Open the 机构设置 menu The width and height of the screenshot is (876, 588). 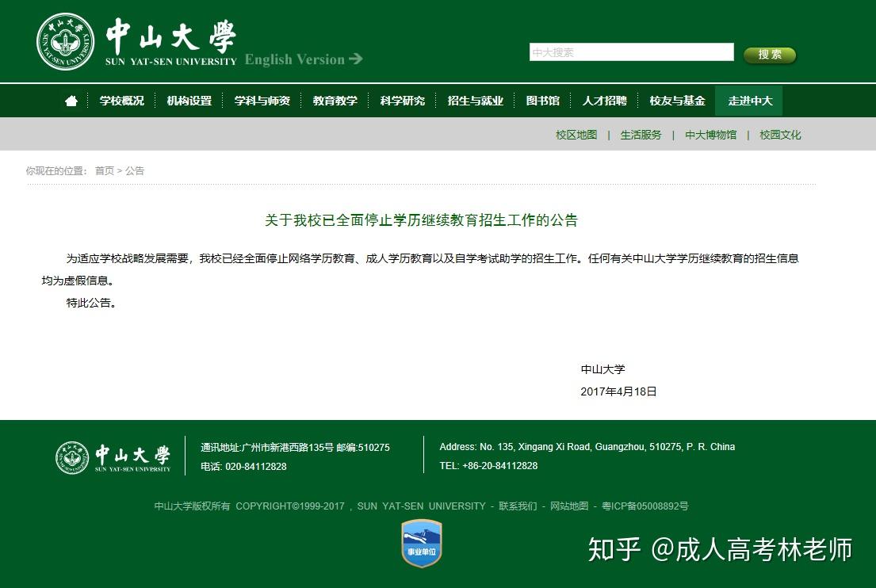tap(189, 101)
